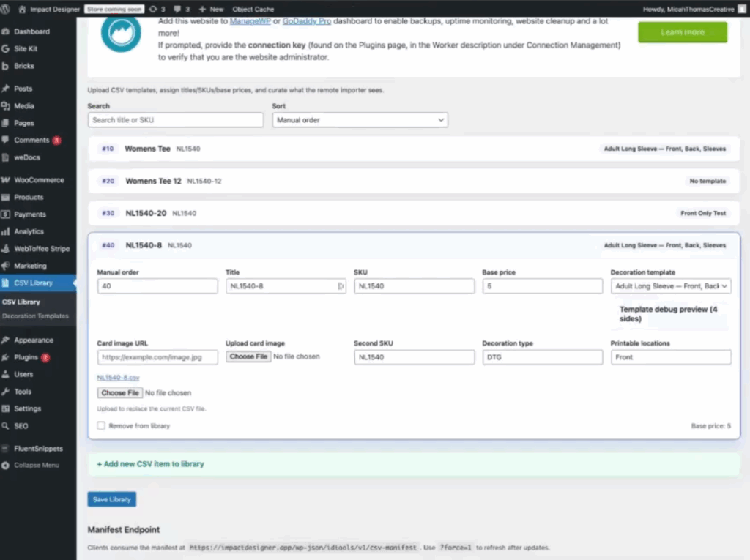The width and height of the screenshot is (750, 560).
Task: Click the updates icon in the admin bar
Action: click(152, 9)
